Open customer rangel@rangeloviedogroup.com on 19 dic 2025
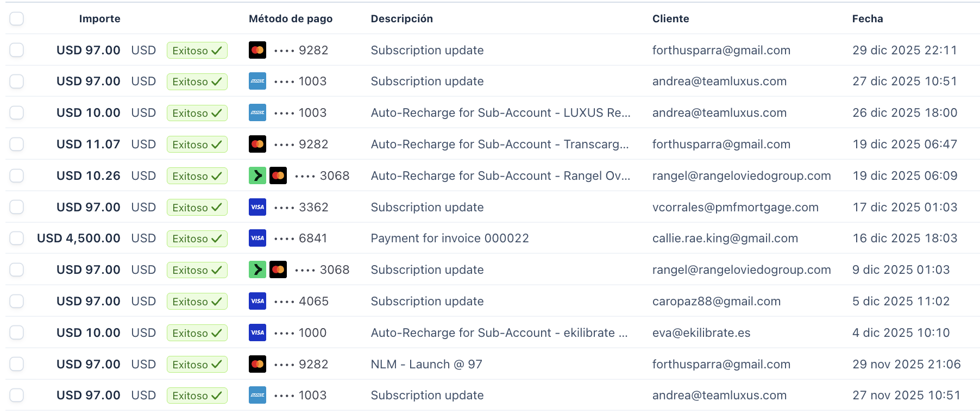 click(742, 175)
